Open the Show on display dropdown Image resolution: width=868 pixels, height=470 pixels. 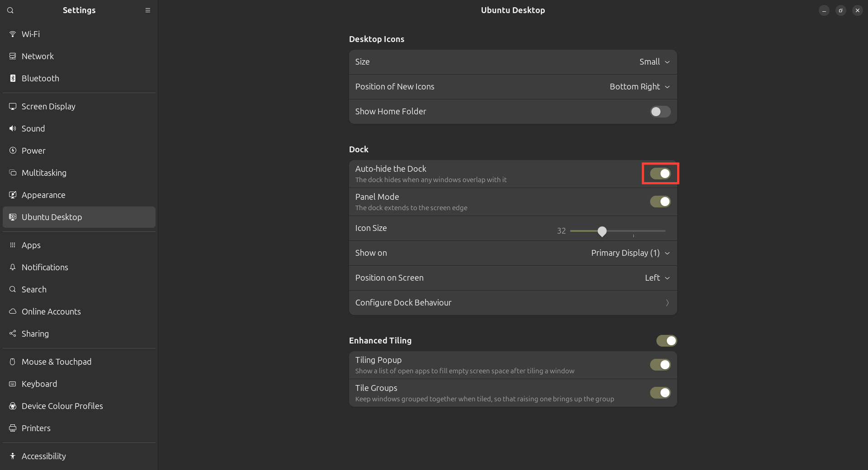click(x=630, y=253)
